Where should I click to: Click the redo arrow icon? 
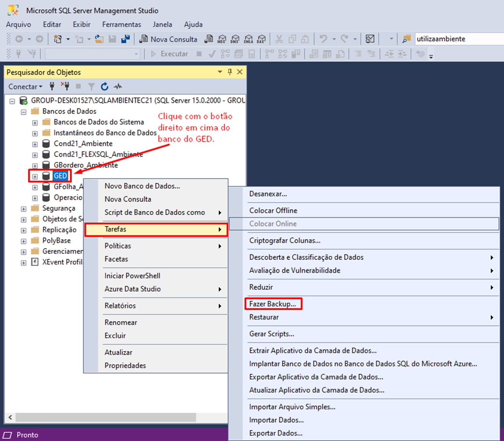[x=344, y=39]
